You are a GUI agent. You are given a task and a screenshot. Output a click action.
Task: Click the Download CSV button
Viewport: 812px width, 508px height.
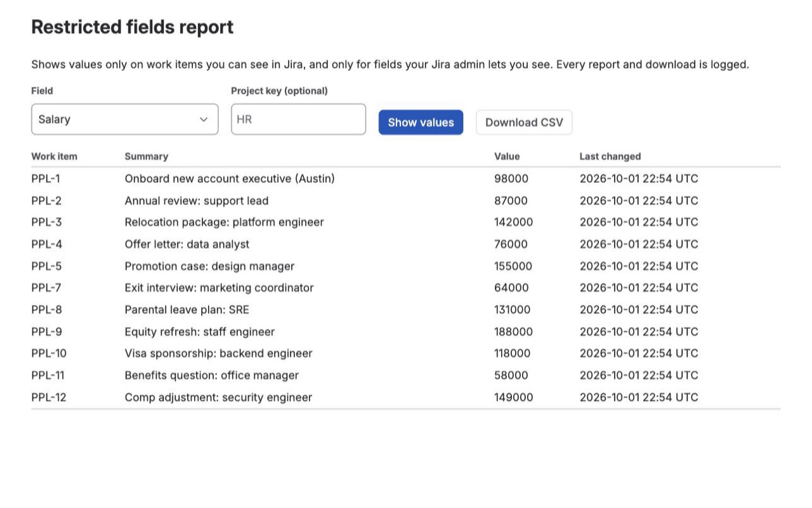(x=524, y=123)
